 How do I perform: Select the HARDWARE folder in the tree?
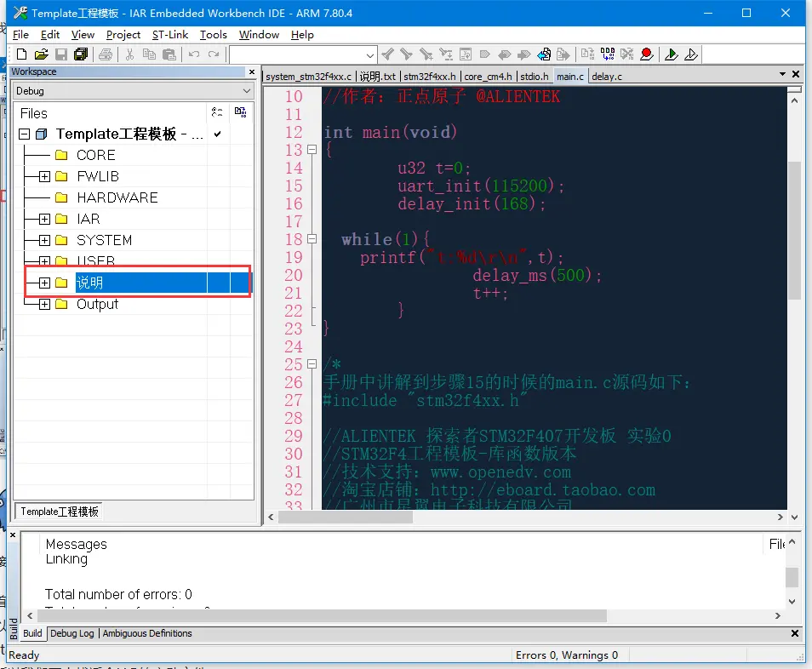[117, 197]
